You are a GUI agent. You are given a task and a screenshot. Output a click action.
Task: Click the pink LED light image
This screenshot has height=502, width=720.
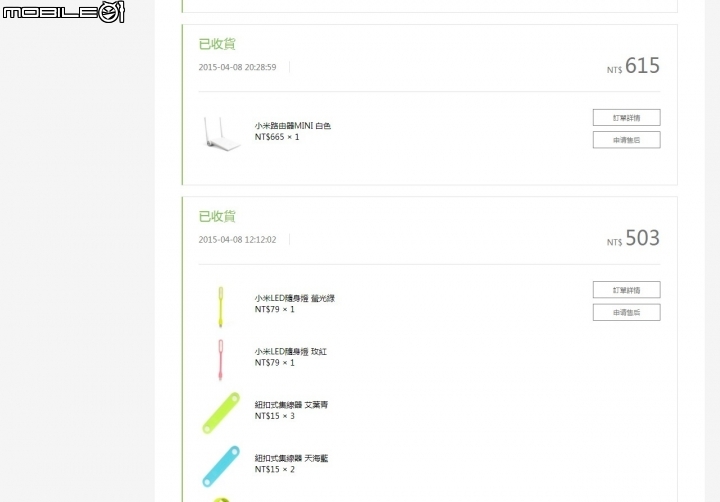(x=220, y=359)
